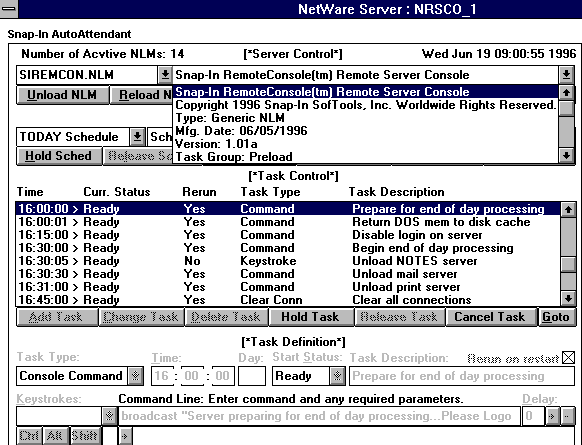Viewport: 582px width, 445px height.
Task: Choose the 'Type: Generic NLM' line
Action: click(366, 118)
